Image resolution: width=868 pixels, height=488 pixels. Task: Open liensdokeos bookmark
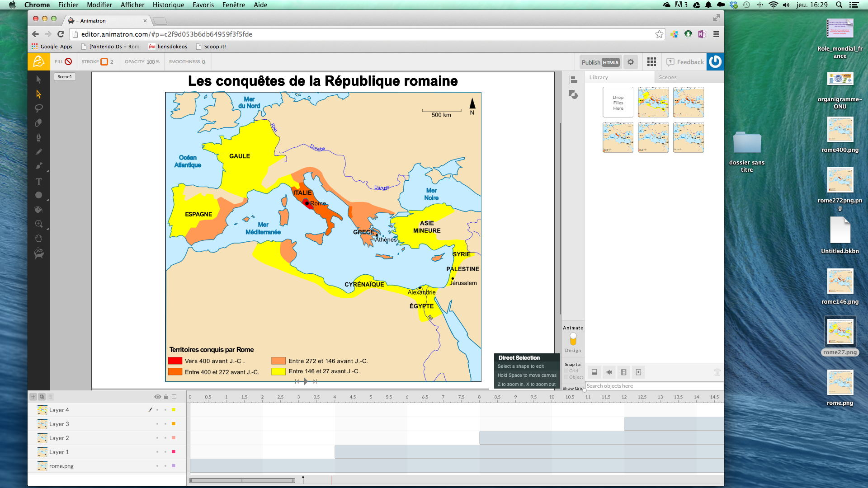168,47
